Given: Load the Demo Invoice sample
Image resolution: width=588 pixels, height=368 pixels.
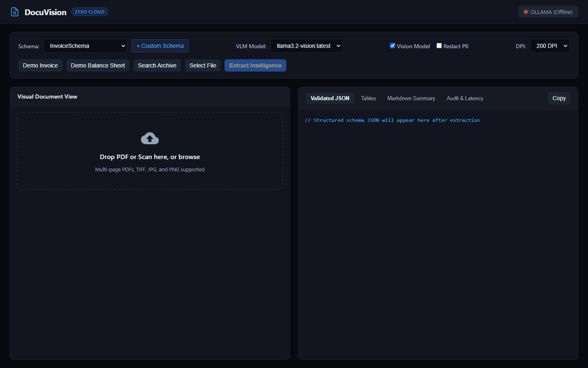Looking at the screenshot, I should (40, 65).
